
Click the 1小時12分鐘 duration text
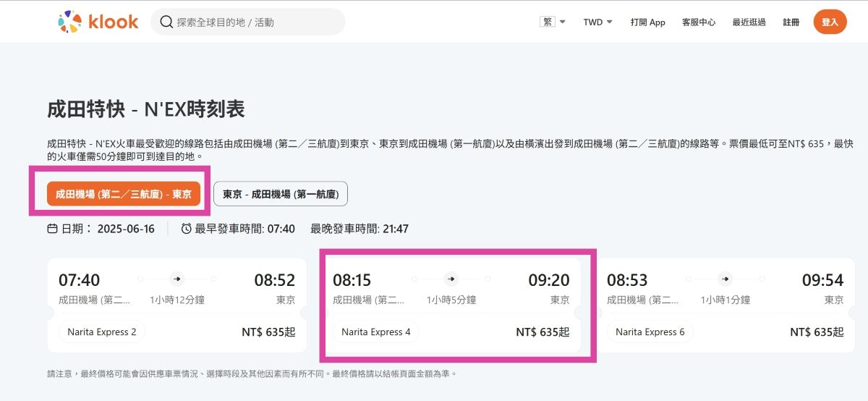177,300
